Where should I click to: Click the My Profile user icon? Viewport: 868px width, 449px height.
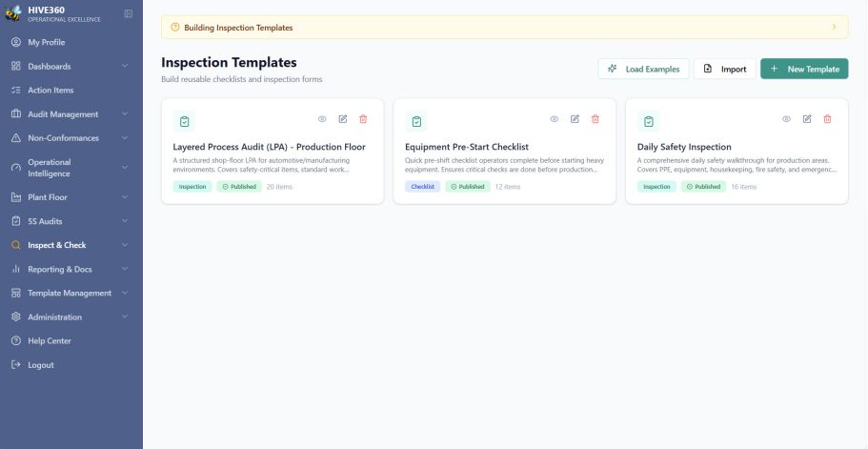coord(16,42)
